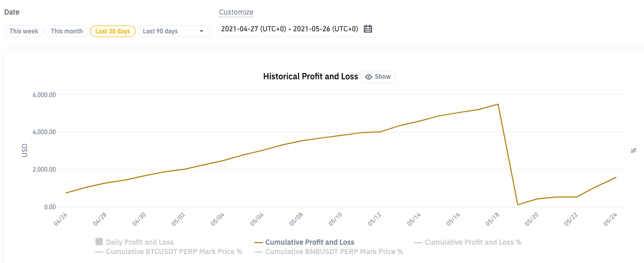Open the calendar date picker icon

[368, 29]
